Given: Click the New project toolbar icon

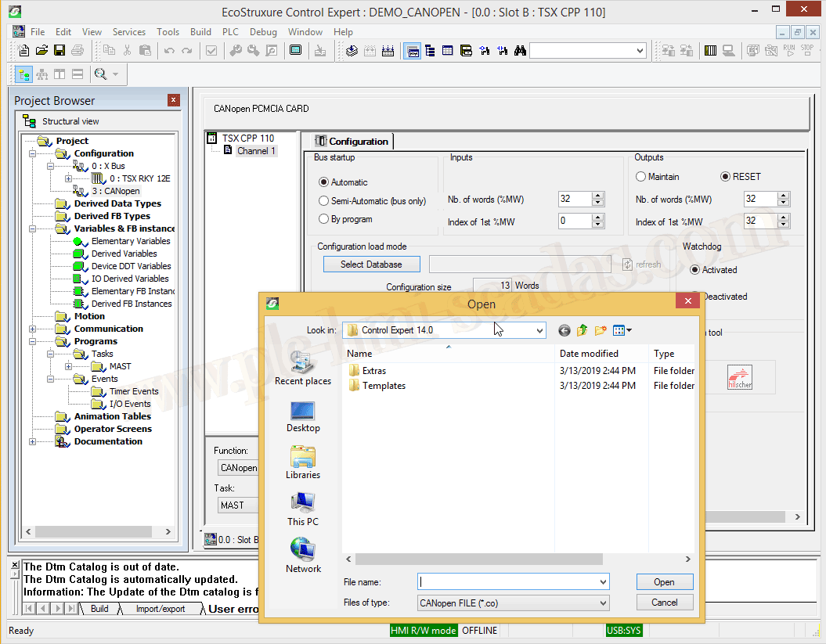Looking at the screenshot, I should click(x=24, y=51).
